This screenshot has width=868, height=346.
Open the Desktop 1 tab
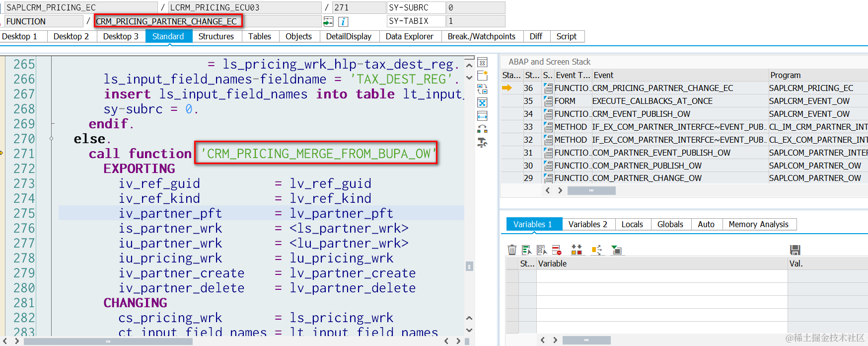[x=19, y=36]
